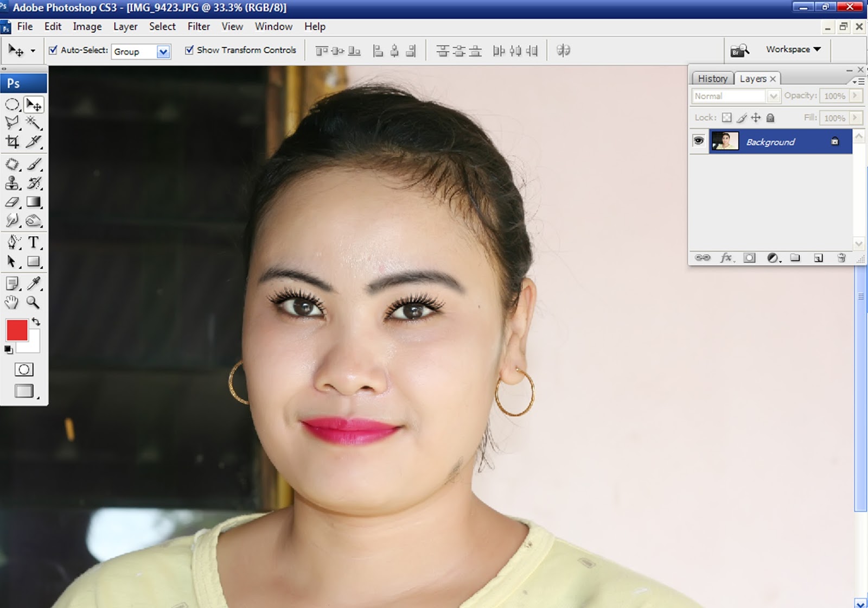
Task: Toggle Lock position
Action: [756, 117]
